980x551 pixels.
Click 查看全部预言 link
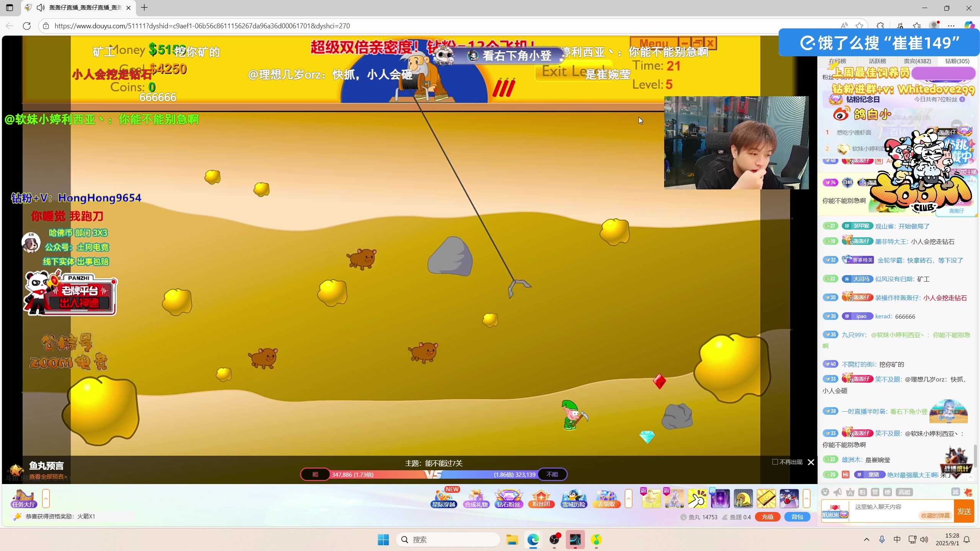[x=48, y=477]
